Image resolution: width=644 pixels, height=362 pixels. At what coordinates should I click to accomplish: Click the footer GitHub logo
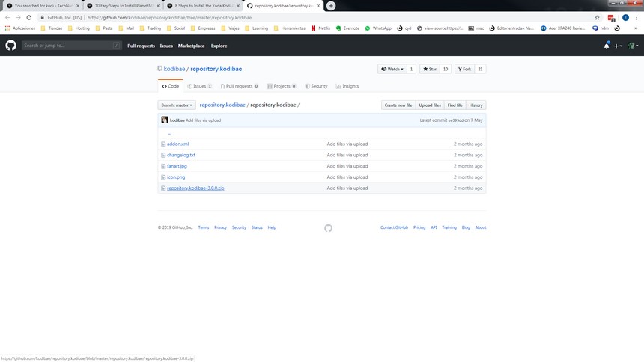pyautogui.click(x=328, y=228)
